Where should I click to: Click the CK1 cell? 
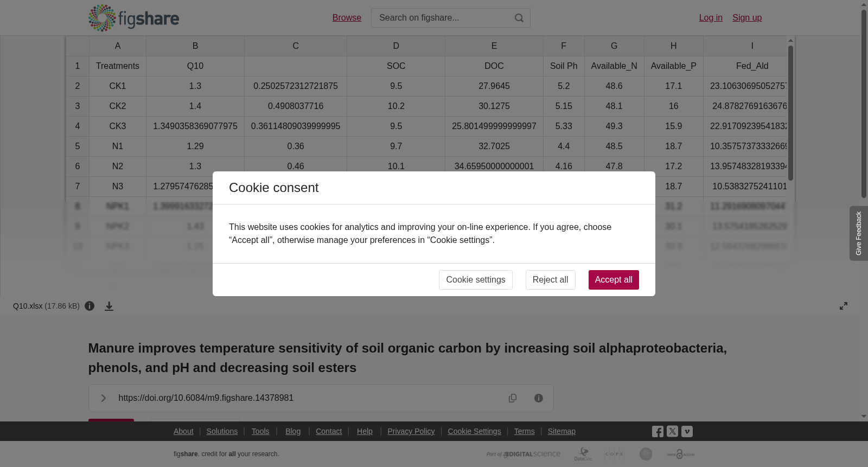(x=118, y=86)
